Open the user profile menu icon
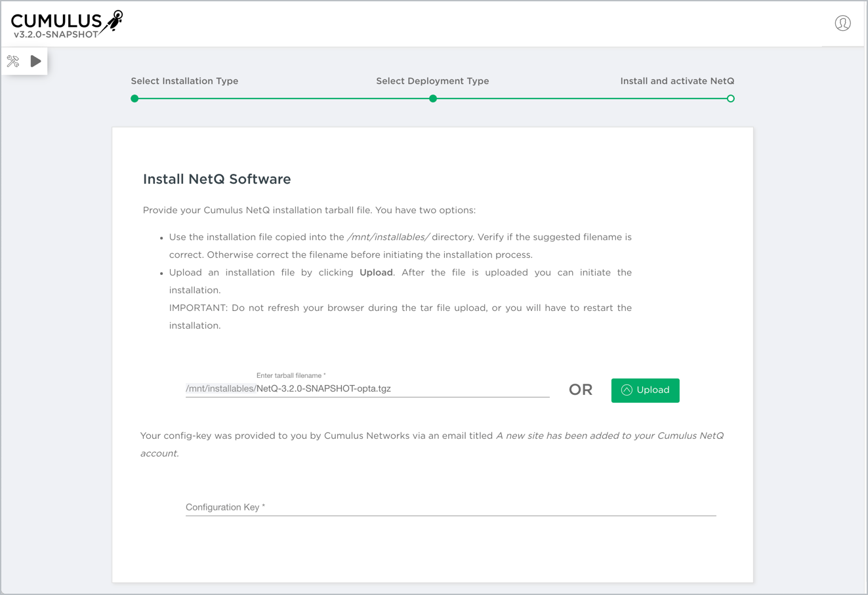The width and height of the screenshot is (868, 595). pyautogui.click(x=842, y=24)
